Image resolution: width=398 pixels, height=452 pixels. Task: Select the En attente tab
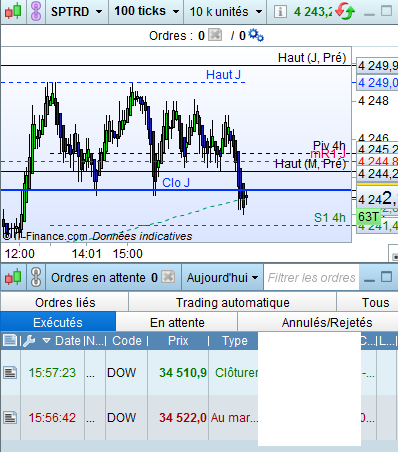(177, 322)
